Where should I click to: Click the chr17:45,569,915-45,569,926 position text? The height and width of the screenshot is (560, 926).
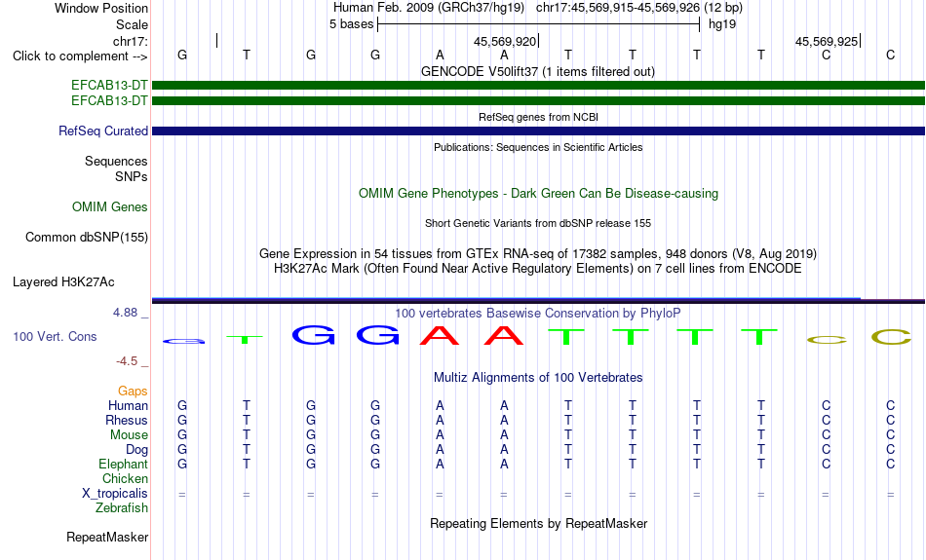(x=618, y=8)
